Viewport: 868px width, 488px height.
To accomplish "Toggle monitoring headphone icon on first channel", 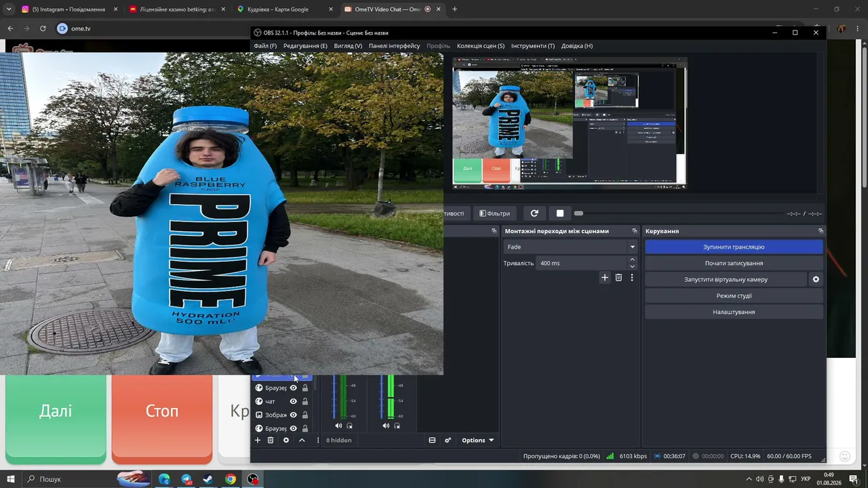I will [x=350, y=426].
